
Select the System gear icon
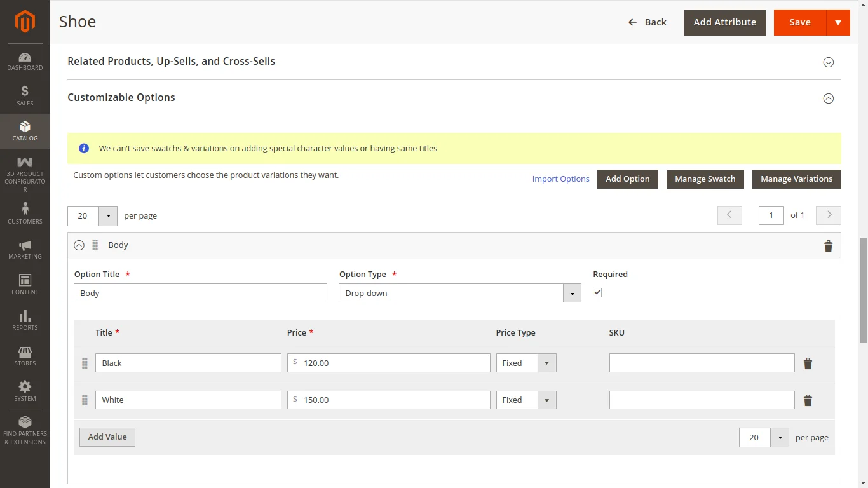[x=25, y=386]
